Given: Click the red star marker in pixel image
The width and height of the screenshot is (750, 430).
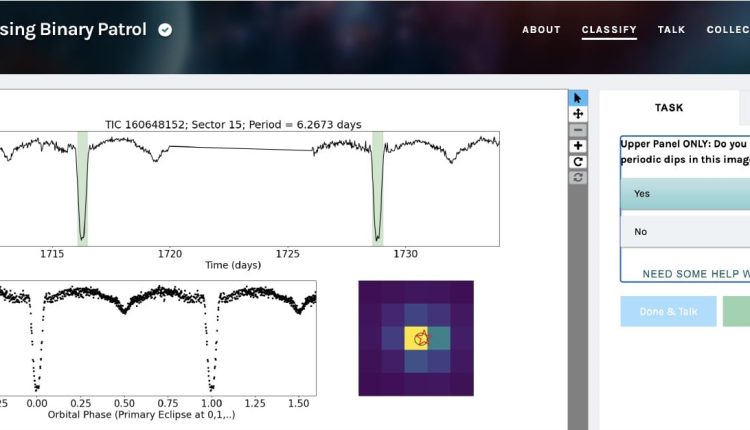Looking at the screenshot, I should click(x=422, y=338).
